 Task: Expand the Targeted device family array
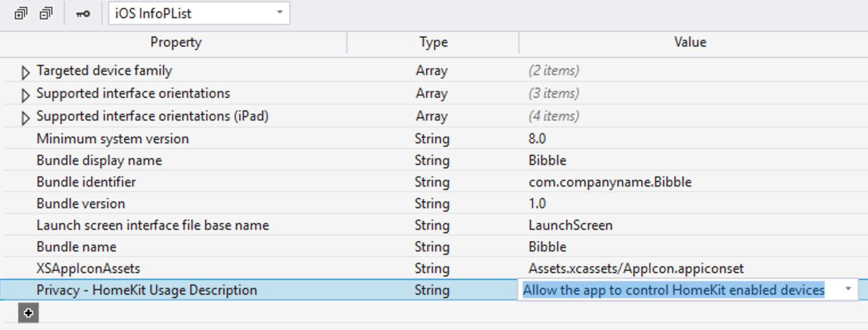coord(25,72)
